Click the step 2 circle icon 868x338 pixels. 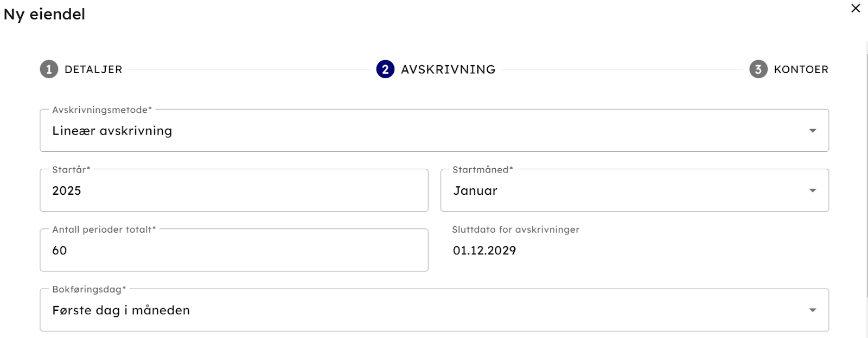coord(385,69)
